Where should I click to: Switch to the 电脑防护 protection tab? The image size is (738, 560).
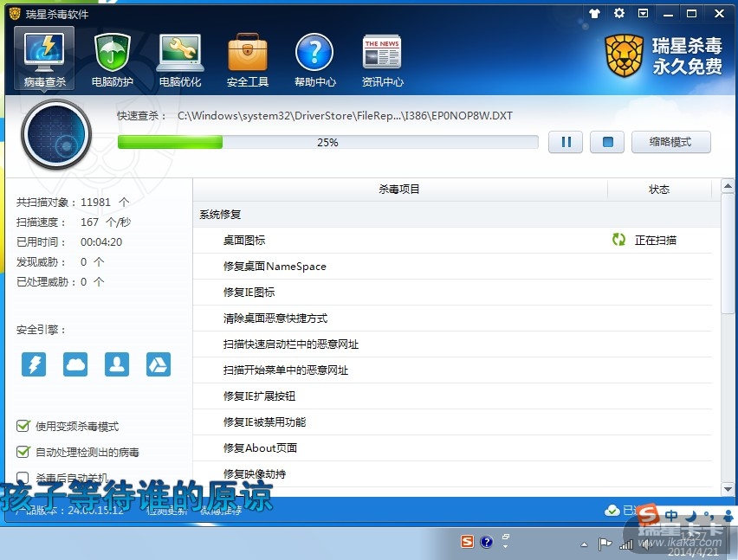click(x=112, y=59)
